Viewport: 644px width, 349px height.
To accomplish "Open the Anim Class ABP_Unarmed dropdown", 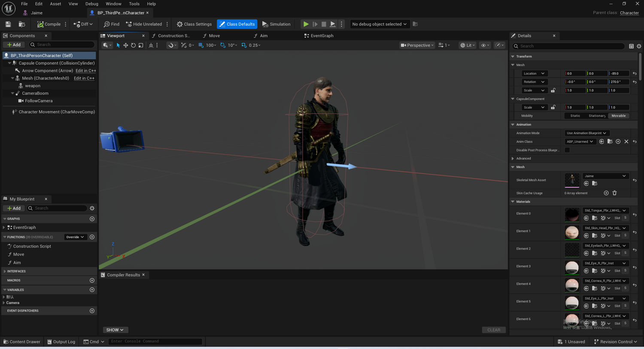I will pyautogui.click(x=580, y=141).
